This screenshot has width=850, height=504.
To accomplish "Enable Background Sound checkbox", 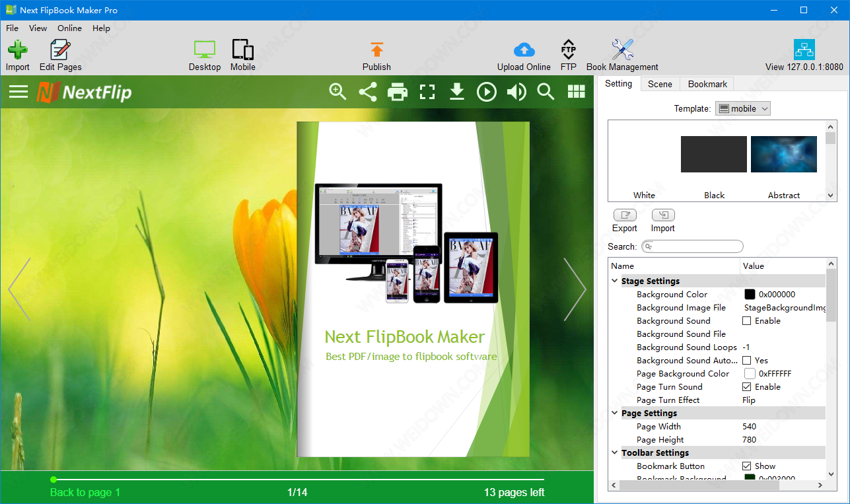I will pos(747,321).
